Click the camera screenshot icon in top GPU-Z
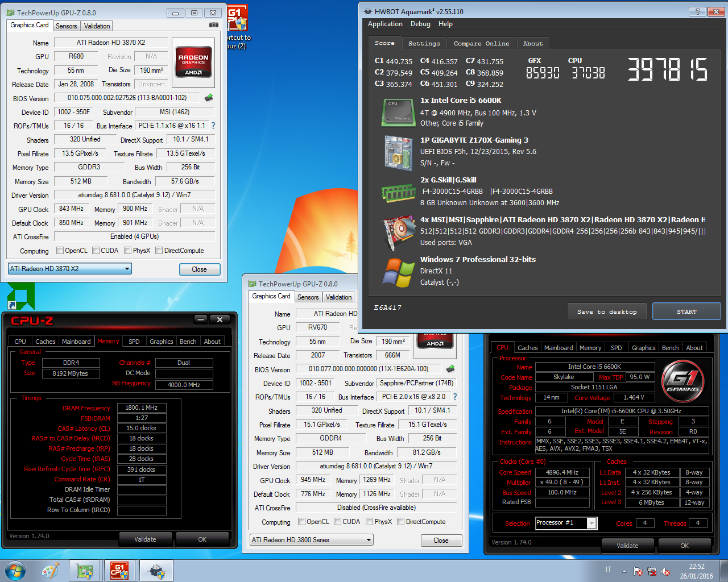Screen dimensions: 728x582 pos(213,25)
